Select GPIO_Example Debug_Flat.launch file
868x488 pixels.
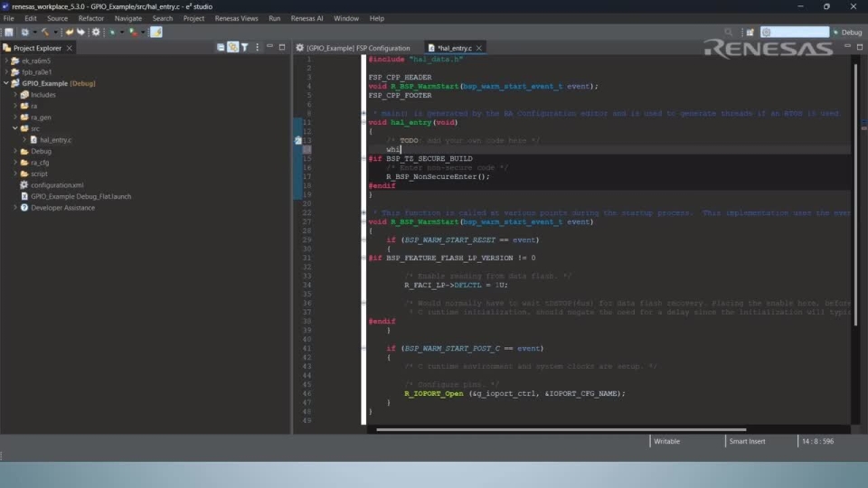pyautogui.click(x=80, y=196)
